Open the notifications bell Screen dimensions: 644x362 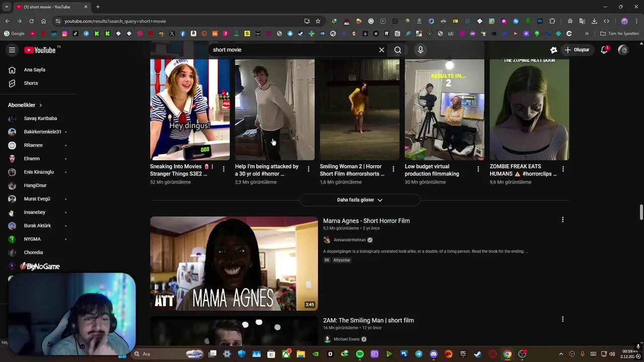click(604, 50)
